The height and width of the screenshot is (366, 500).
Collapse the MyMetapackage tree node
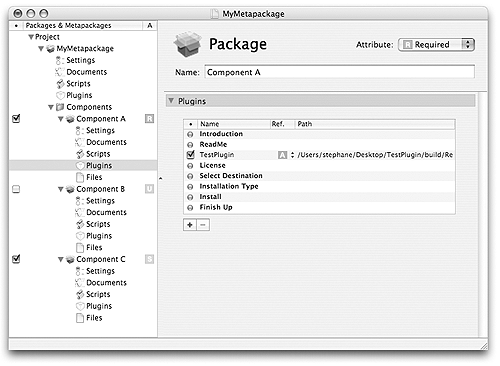[x=41, y=49]
